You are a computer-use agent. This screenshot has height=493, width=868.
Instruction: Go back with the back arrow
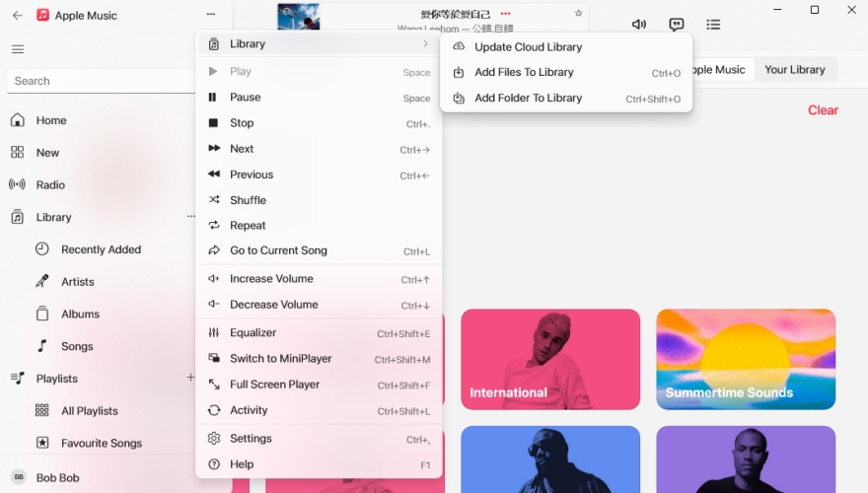[x=18, y=16]
